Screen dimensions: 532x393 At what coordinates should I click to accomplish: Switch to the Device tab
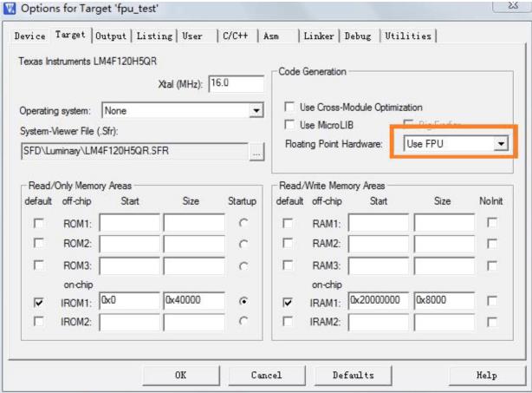(x=29, y=36)
